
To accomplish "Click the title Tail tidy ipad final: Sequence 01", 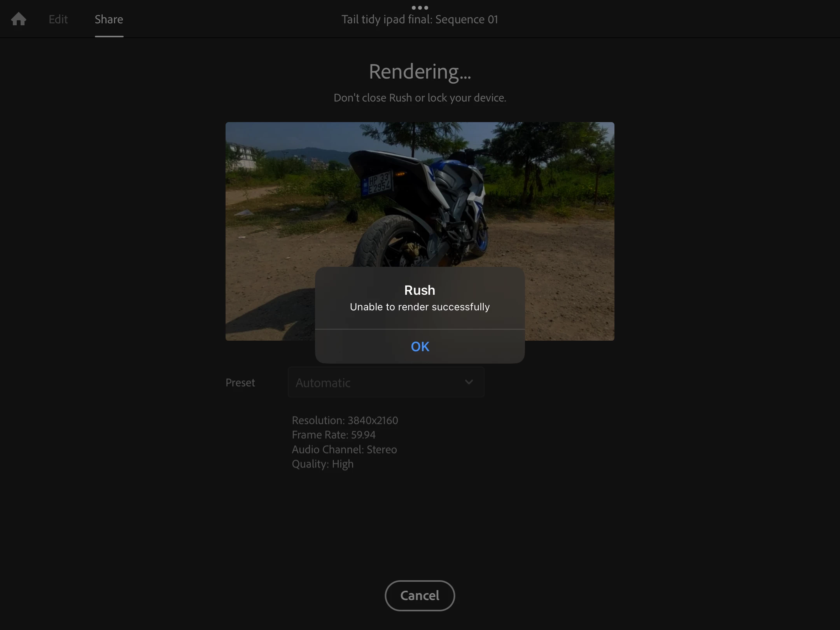I will [420, 19].
